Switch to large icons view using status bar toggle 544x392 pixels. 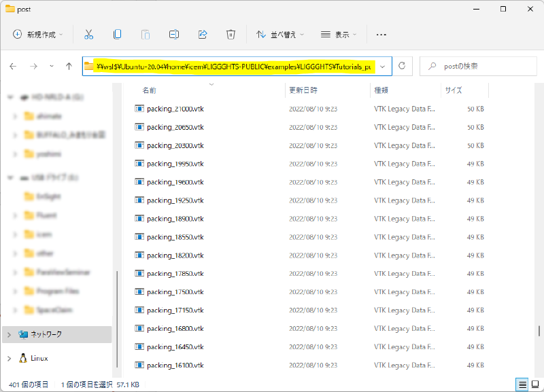point(534,385)
